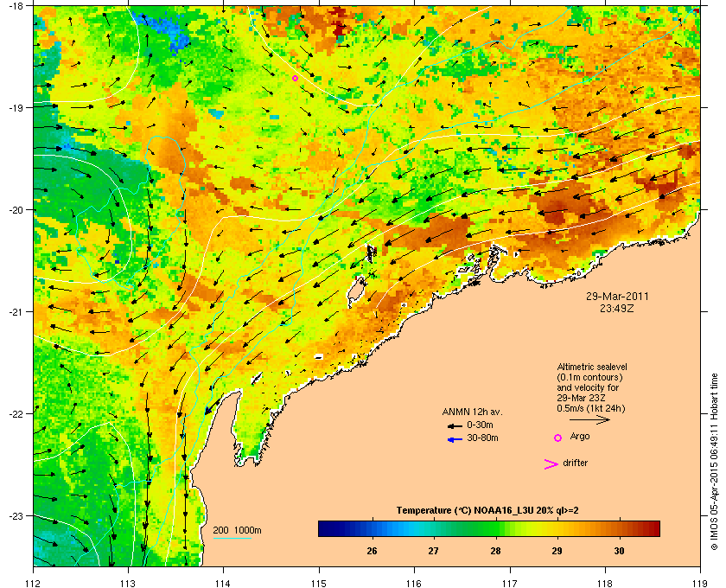Click the colorbar label 30
726x588 pixels.
[619, 551]
